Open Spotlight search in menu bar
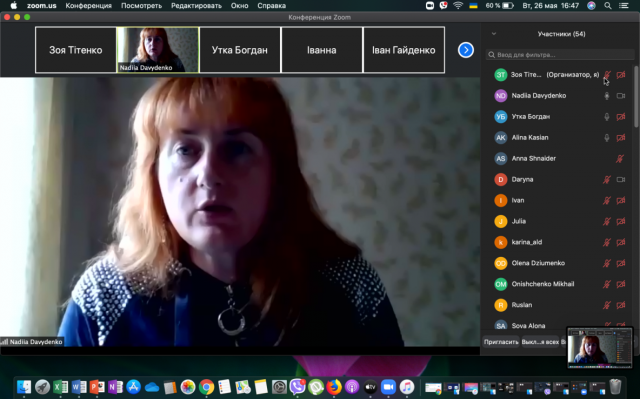Screen dimensions: 640x399 click(x=608, y=6)
